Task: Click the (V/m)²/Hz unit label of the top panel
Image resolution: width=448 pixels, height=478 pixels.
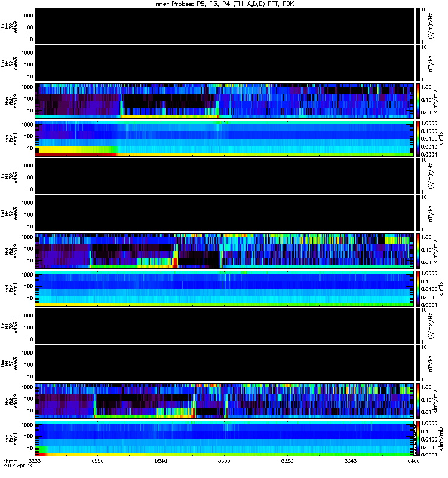Action: [x=431, y=26]
